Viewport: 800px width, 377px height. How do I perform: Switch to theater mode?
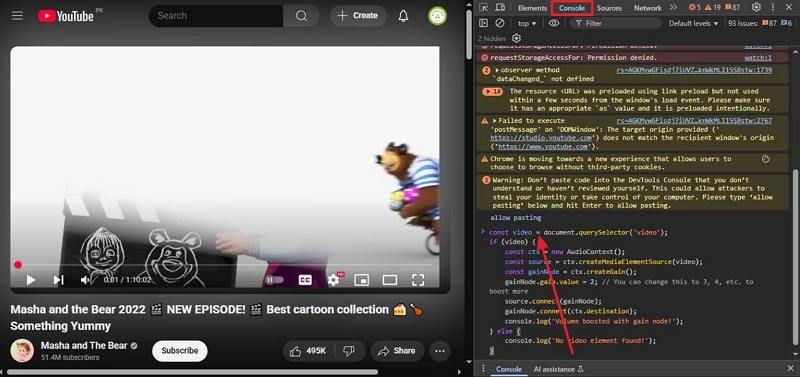click(x=390, y=280)
